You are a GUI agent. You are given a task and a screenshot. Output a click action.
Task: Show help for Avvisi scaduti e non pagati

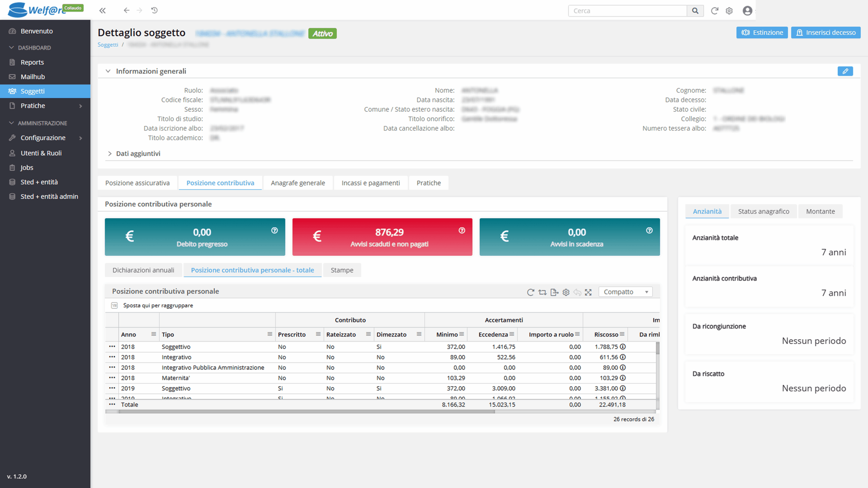(462, 230)
